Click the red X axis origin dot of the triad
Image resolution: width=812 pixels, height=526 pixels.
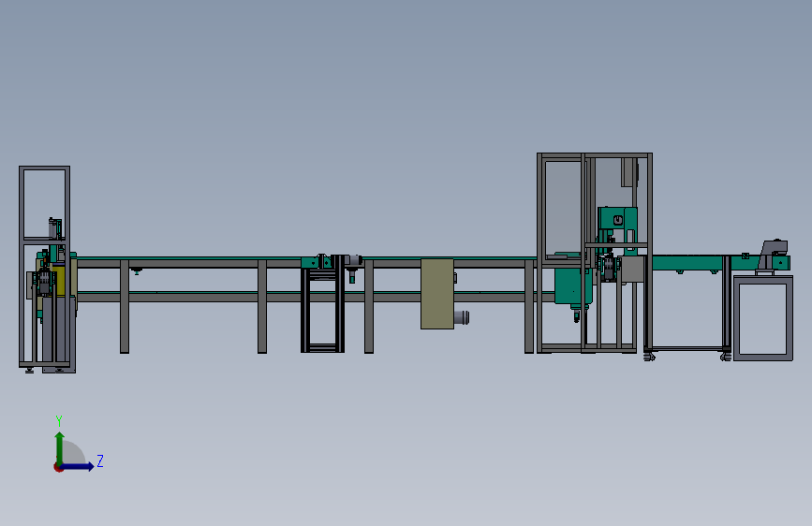point(58,467)
